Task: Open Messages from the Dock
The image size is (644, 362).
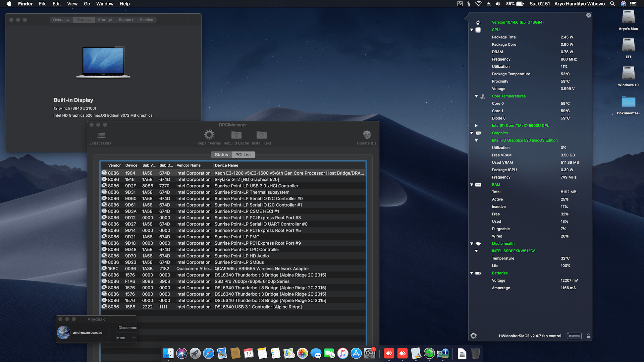Action: click(316, 353)
